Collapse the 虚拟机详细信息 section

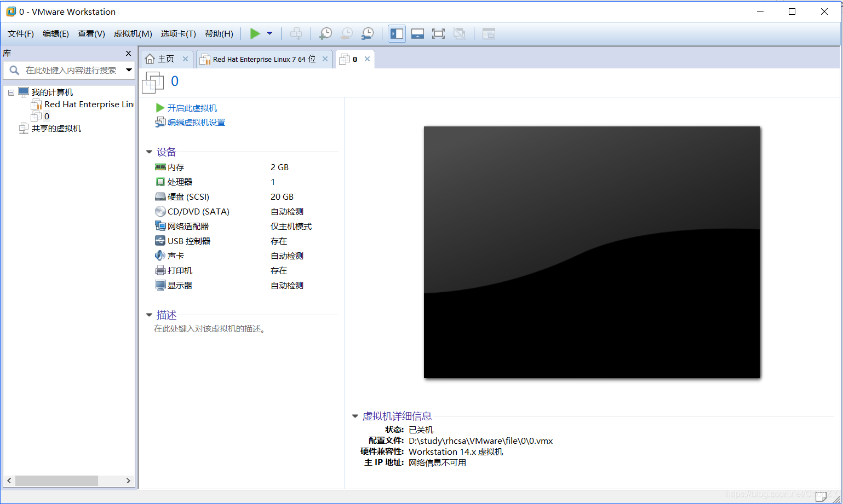click(x=355, y=415)
